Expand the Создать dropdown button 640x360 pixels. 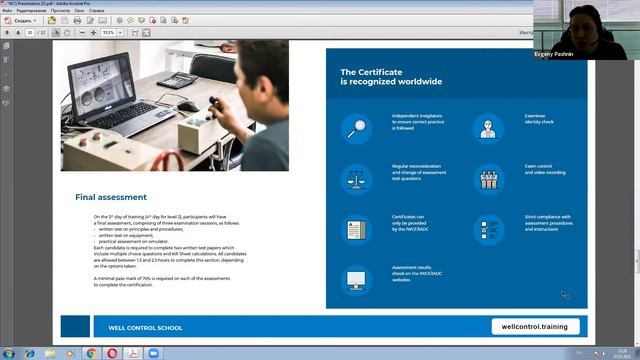20,20
